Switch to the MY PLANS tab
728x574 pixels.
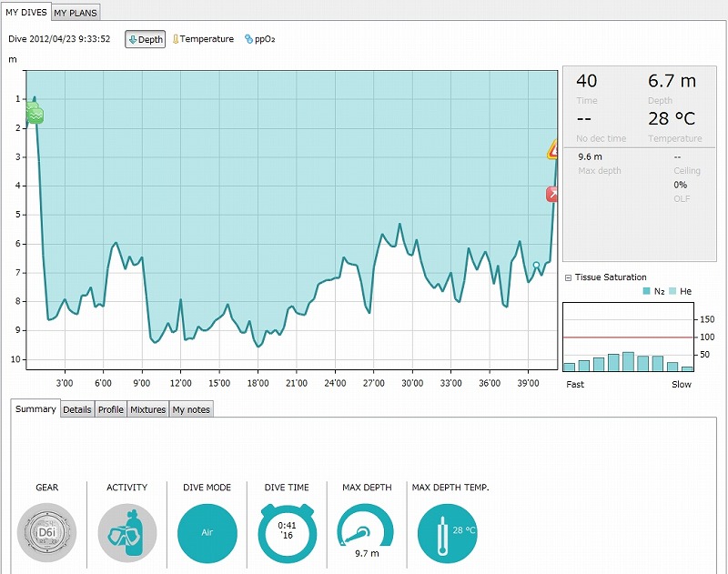76,13
